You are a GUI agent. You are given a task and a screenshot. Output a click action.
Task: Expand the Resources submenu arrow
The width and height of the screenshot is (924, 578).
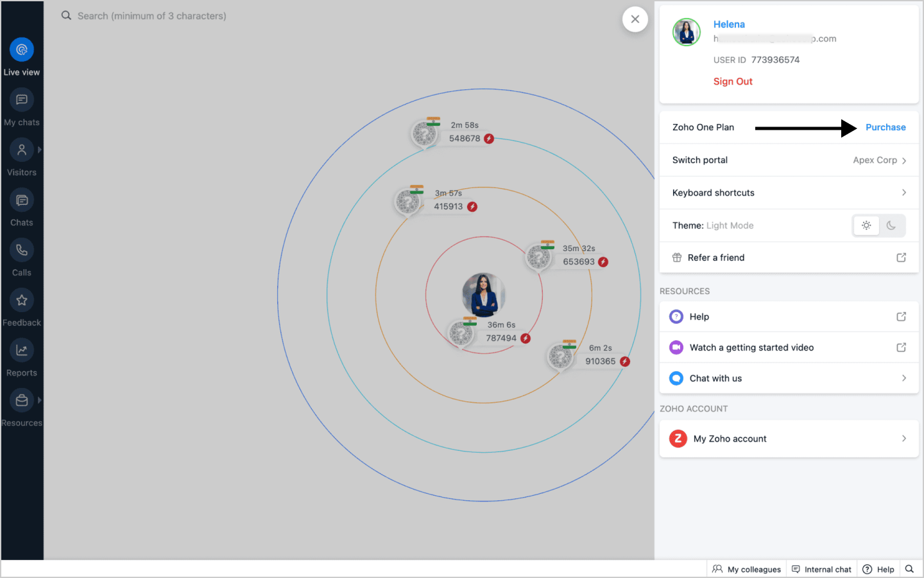[39, 400]
